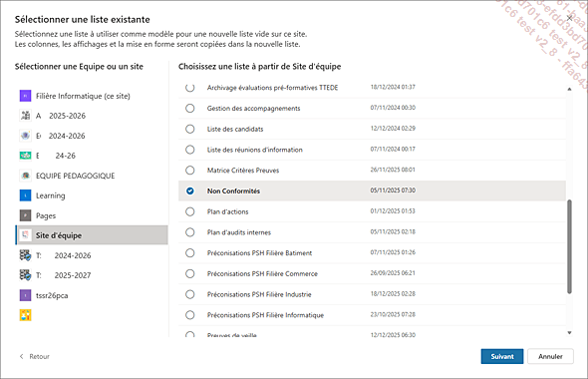Click the grey Pages site icon
The image size is (588, 379).
25,215
